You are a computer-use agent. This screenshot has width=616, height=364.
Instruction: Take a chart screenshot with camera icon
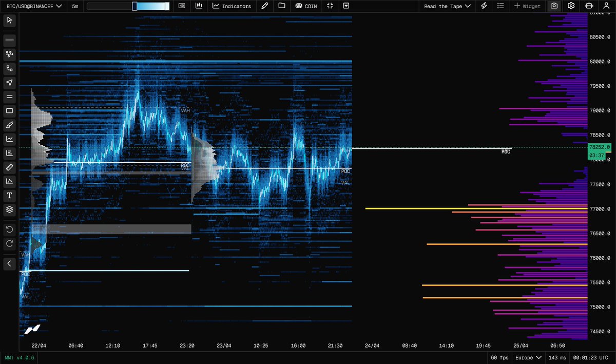(x=554, y=6)
